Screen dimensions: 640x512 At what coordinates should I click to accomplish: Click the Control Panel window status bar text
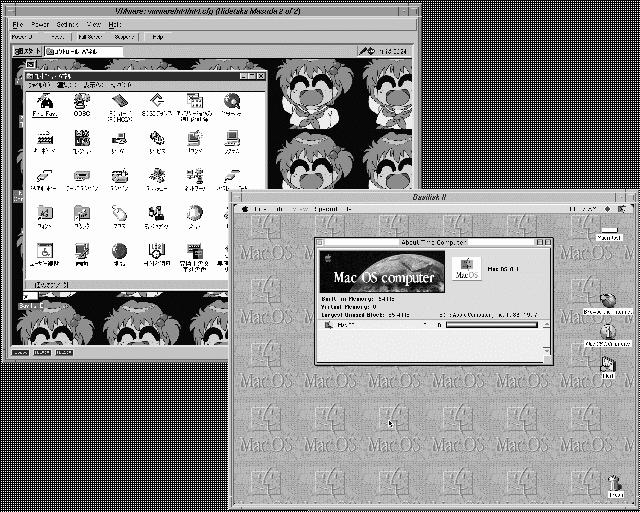coord(51,285)
